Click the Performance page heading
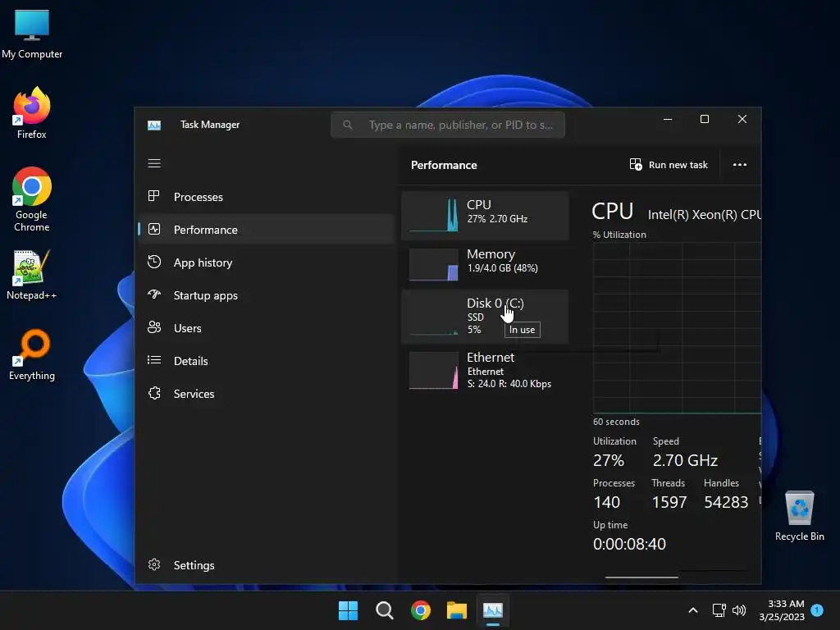 [444, 165]
